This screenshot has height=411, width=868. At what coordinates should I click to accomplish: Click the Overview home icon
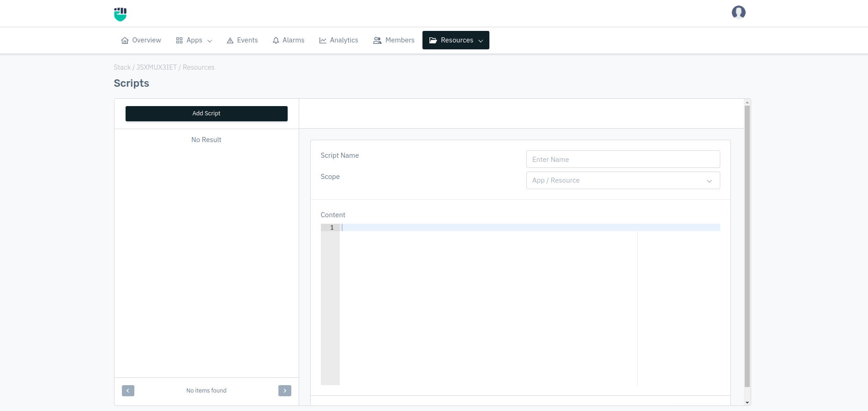click(x=125, y=41)
